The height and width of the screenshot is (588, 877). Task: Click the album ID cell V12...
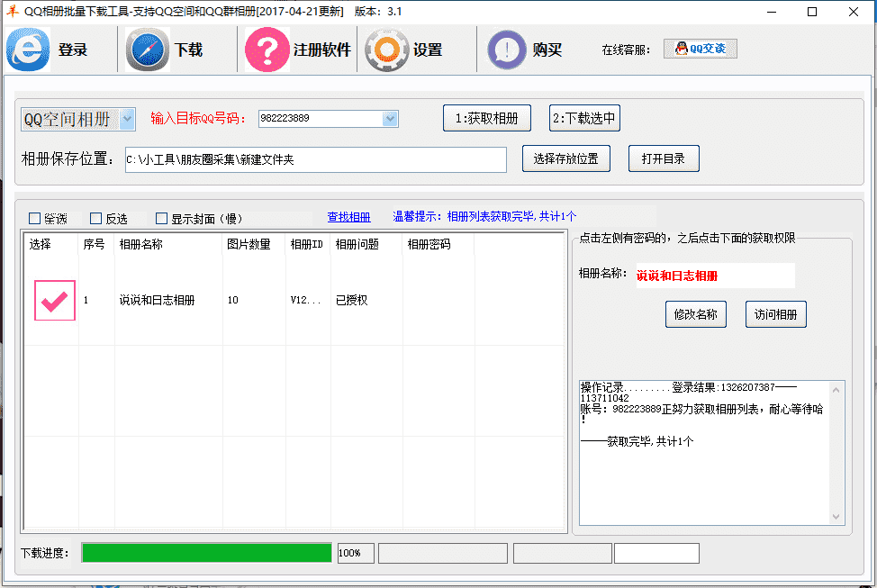click(306, 301)
